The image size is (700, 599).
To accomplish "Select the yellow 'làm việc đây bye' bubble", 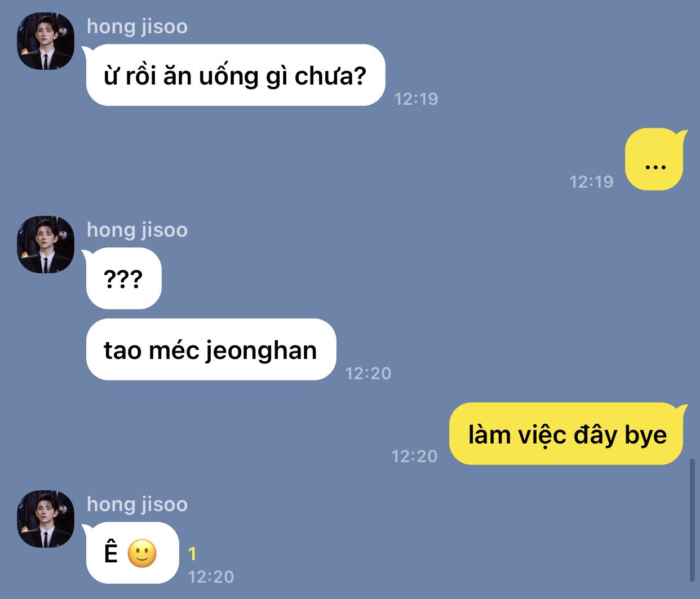I will coord(568,434).
